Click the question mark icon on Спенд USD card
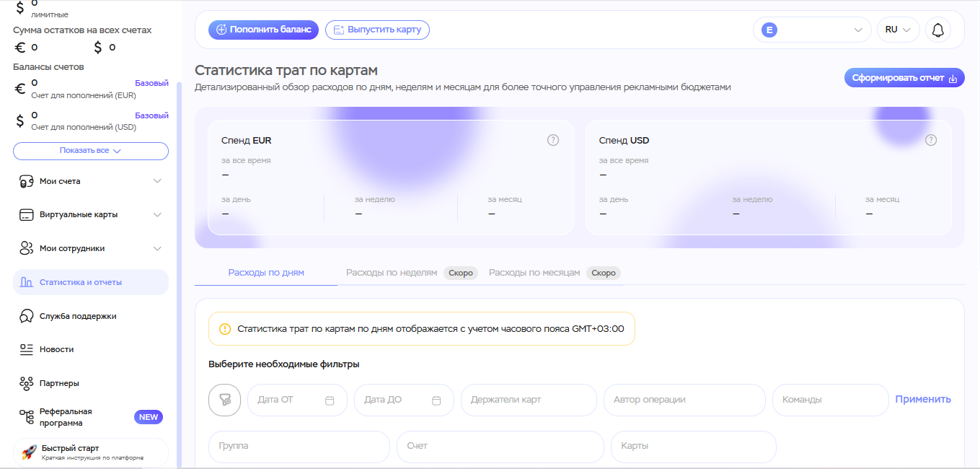Viewport: 980px width, 469px height. (931, 140)
